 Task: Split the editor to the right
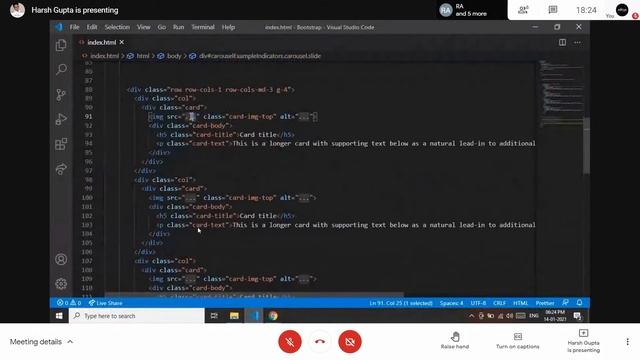(562, 42)
